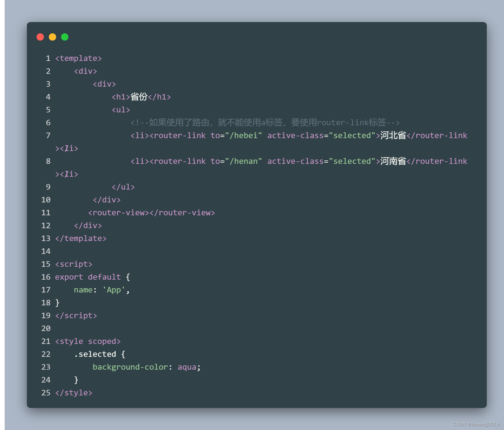
Task: Click the <router-view></router-view> line
Action: (152, 213)
